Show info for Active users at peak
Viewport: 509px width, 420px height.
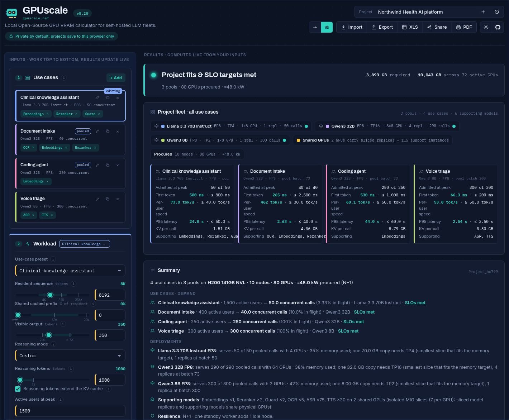(61, 399)
